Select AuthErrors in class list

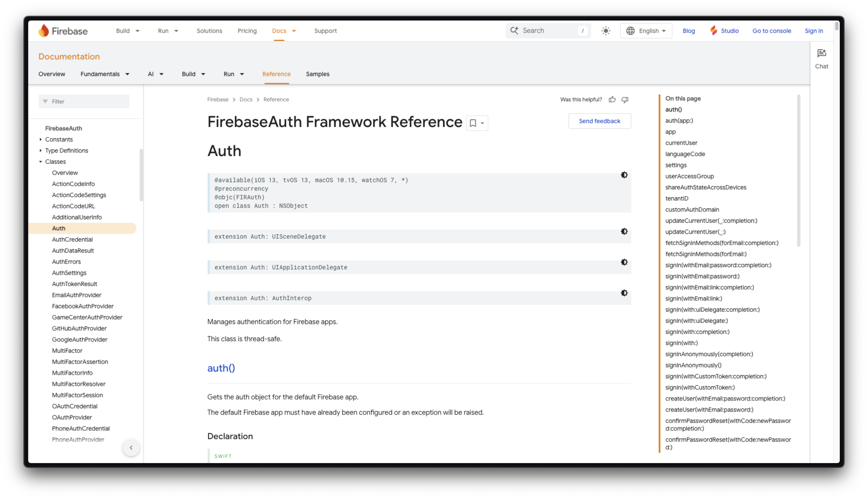click(x=66, y=262)
